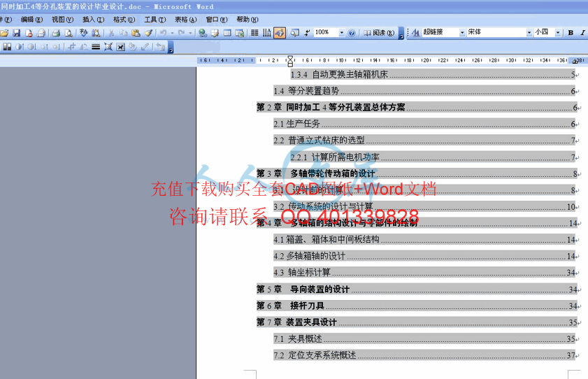This screenshot has height=379, width=588.
Task: Click the Rotate Left picture icon
Action: point(84,47)
